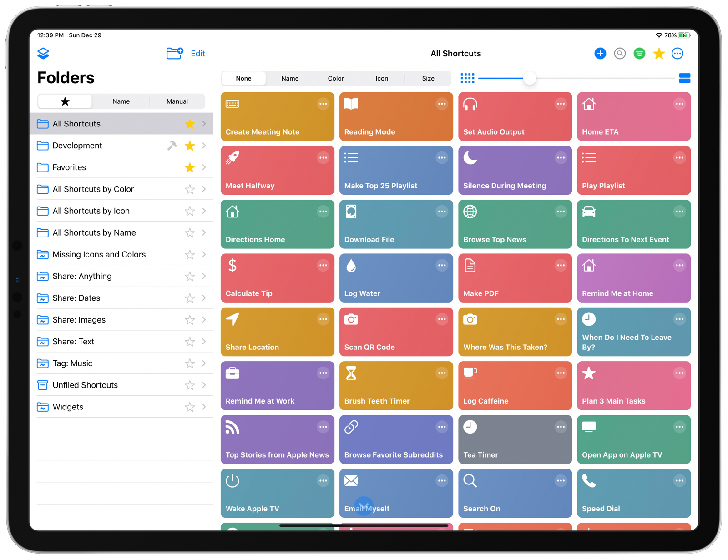Image resolution: width=728 pixels, height=560 pixels.
Task: Open options for Log Water shortcut
Action: [442, 266]
